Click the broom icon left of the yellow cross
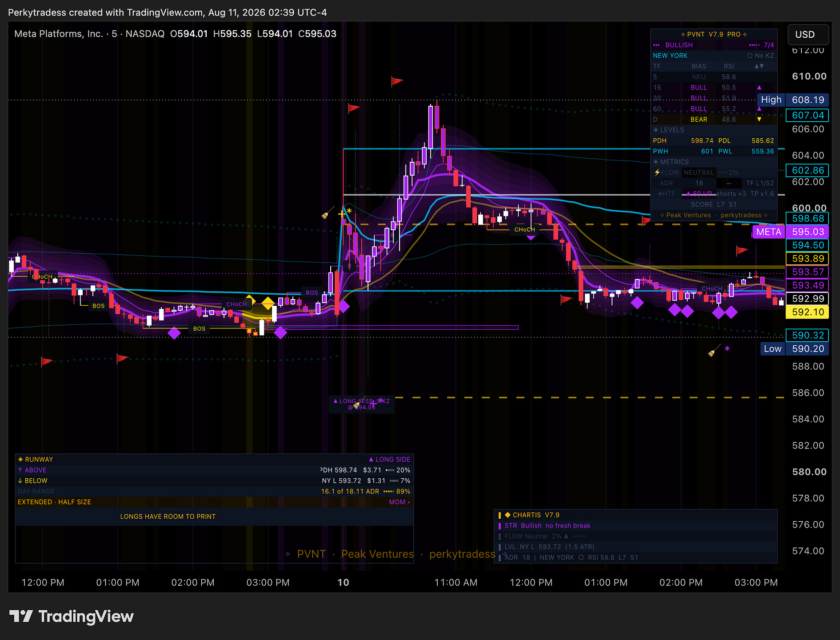 pos(328,213)
